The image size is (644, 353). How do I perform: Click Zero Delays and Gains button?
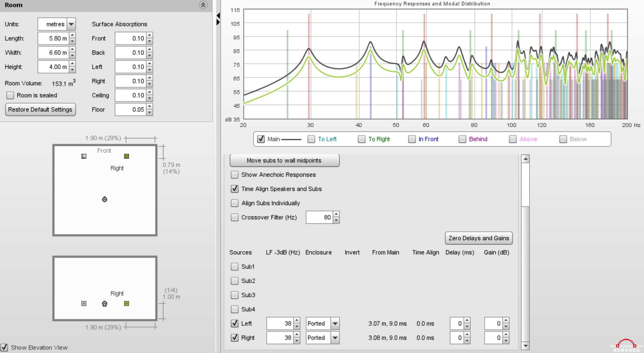tap(478, 238)
